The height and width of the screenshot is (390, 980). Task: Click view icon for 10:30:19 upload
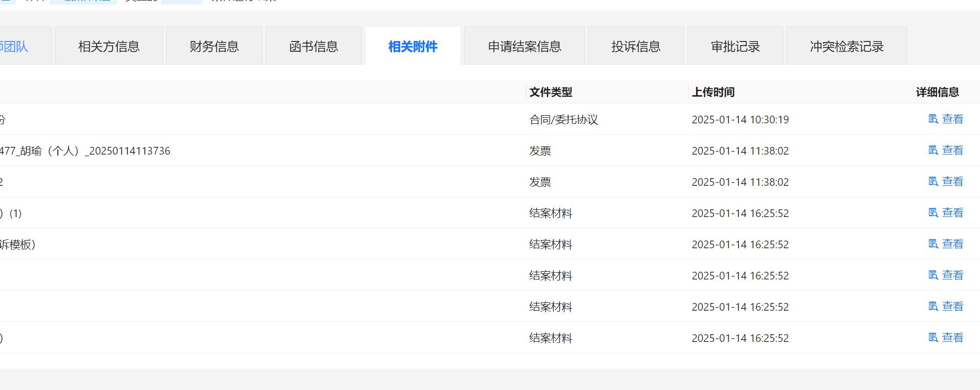coord(933,119)
